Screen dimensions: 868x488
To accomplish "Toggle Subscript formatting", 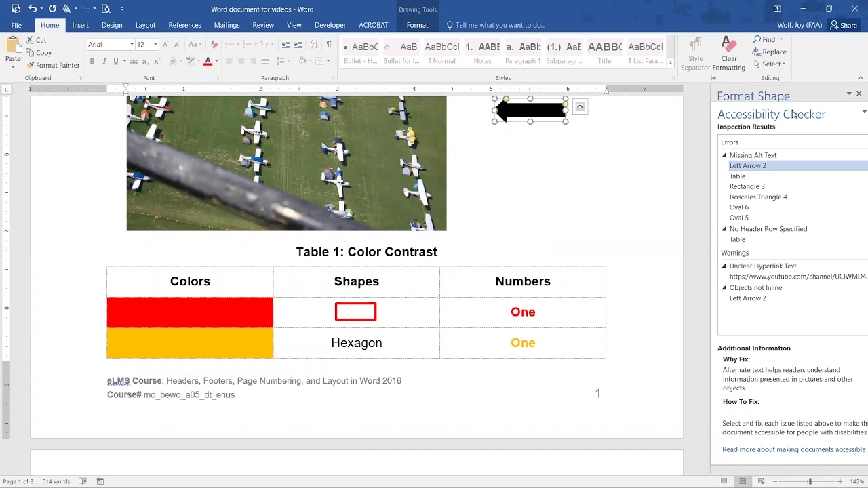I will click(145, 61).
